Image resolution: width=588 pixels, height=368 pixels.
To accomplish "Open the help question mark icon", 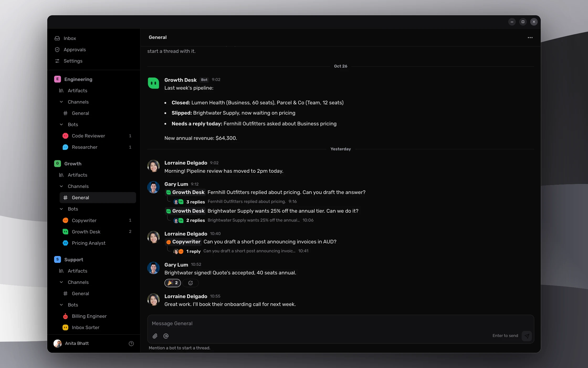I will (x=131, y=344).
